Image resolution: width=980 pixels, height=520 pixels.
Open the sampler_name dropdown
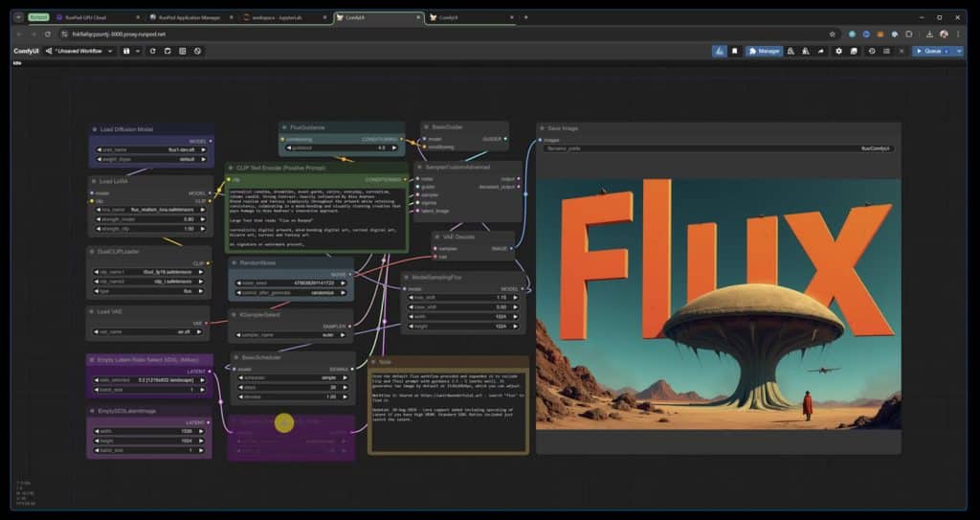click(291, 335)
